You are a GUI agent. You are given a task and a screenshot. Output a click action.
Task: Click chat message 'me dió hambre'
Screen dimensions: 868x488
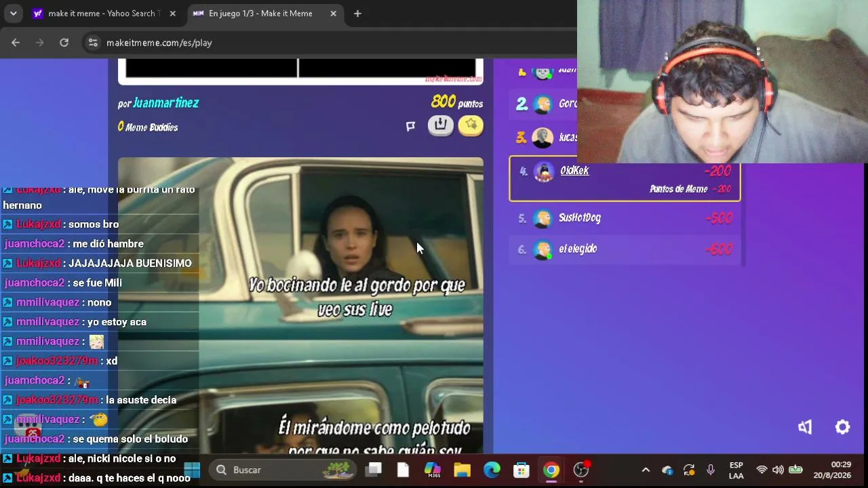click(108, 244)
